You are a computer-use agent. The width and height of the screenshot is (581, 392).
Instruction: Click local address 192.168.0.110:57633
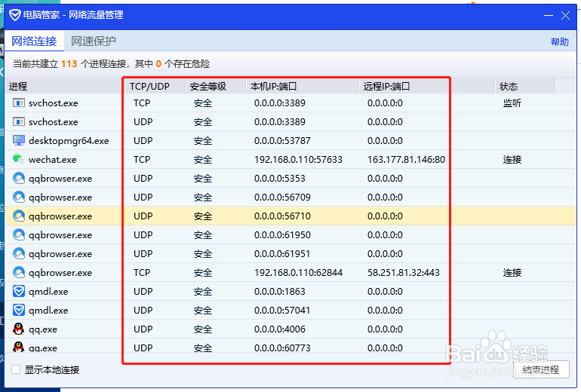298,160
